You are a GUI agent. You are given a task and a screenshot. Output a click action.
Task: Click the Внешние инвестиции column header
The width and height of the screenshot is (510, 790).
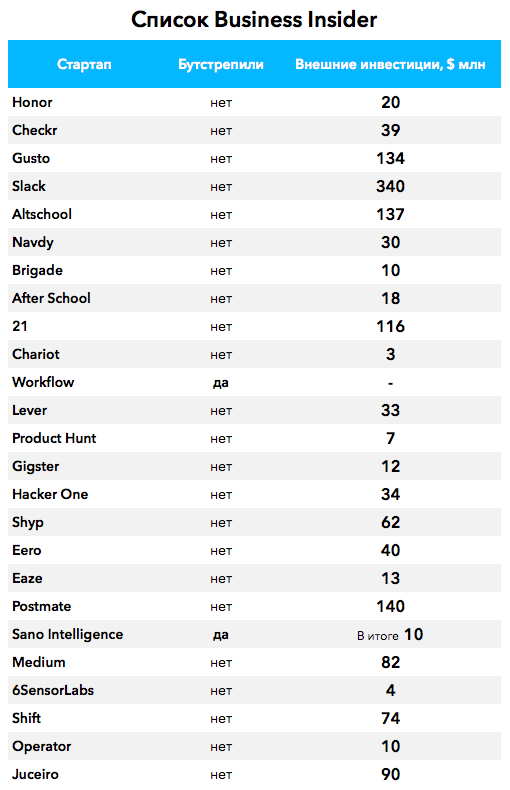(x=390, y=64)
